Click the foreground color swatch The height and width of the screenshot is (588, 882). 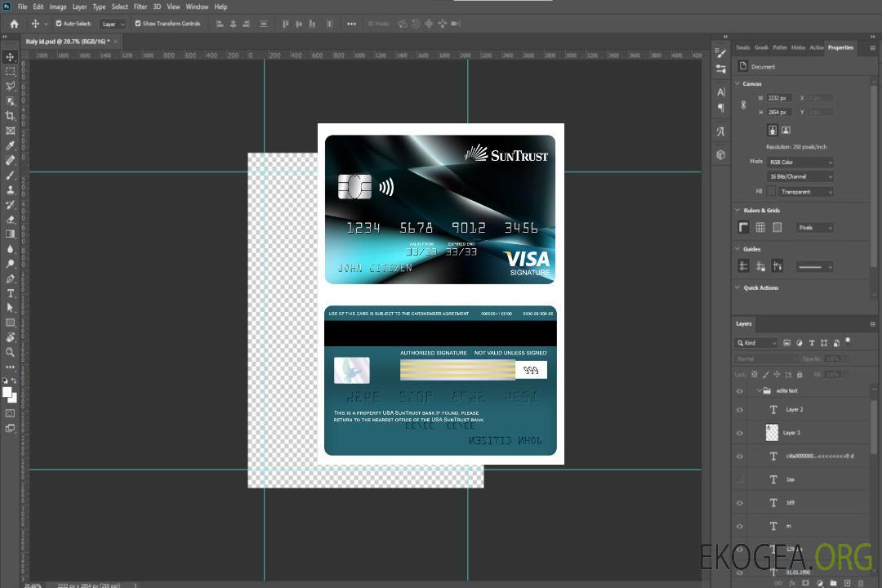(x=7, y=392)
